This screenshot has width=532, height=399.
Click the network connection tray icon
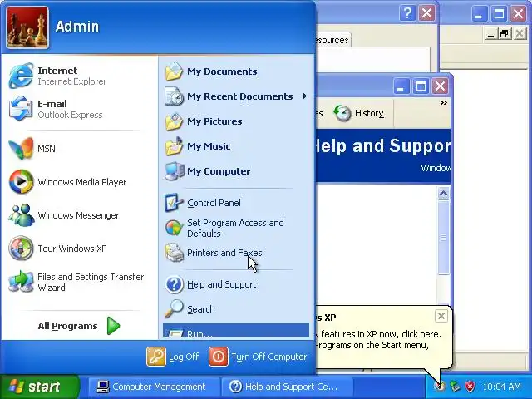click(455, 387)
